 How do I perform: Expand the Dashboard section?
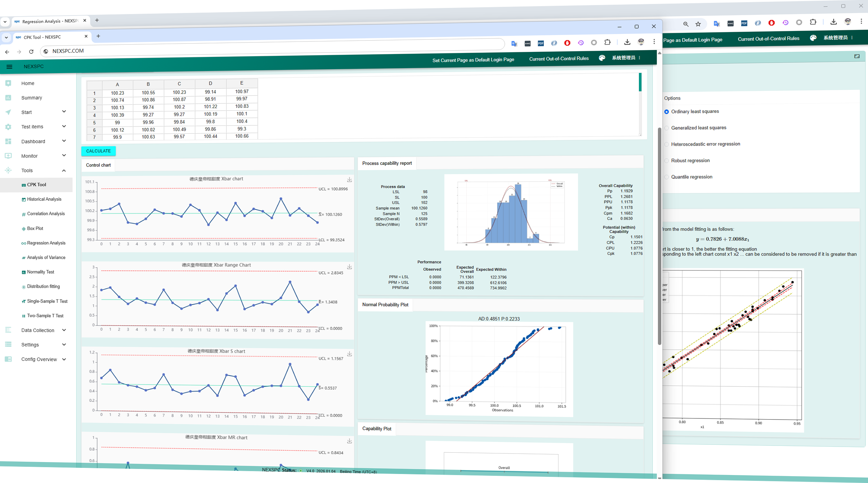point(33,141)
